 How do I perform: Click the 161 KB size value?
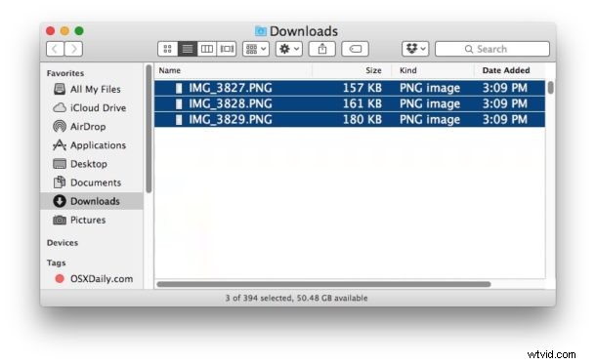362,103
